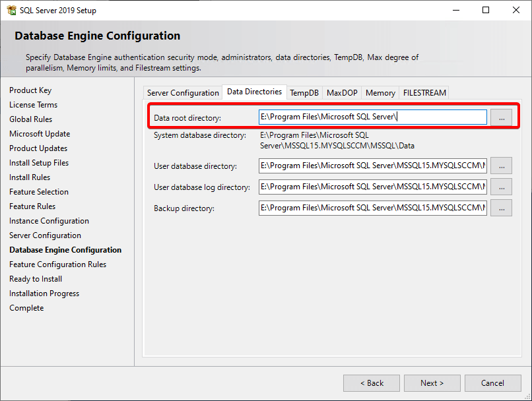Open the MaxDOP tab
532x401 pixels.
pyautogui.click(x=342, y=92)
